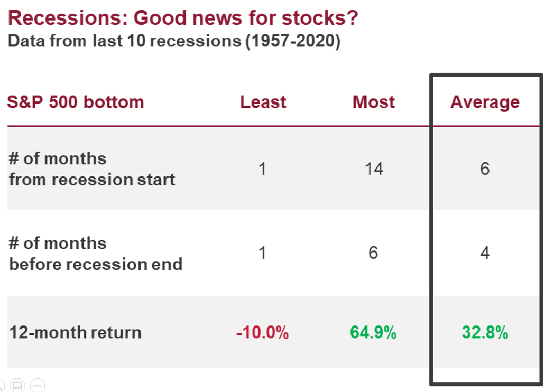Open the more slideshow options icon
This screenshot has width=554, height=392.
tap(37, 386)
